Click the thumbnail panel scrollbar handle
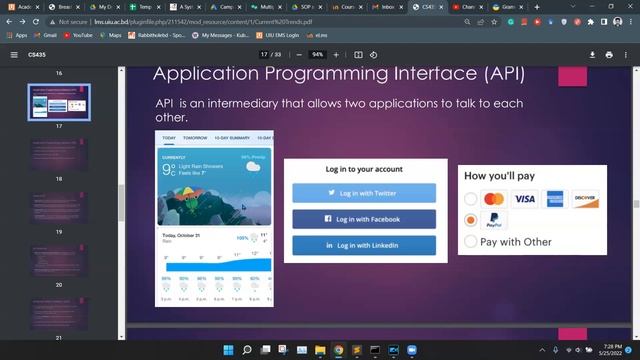Viewport: 640px width, 360px height. click(121, 203)
